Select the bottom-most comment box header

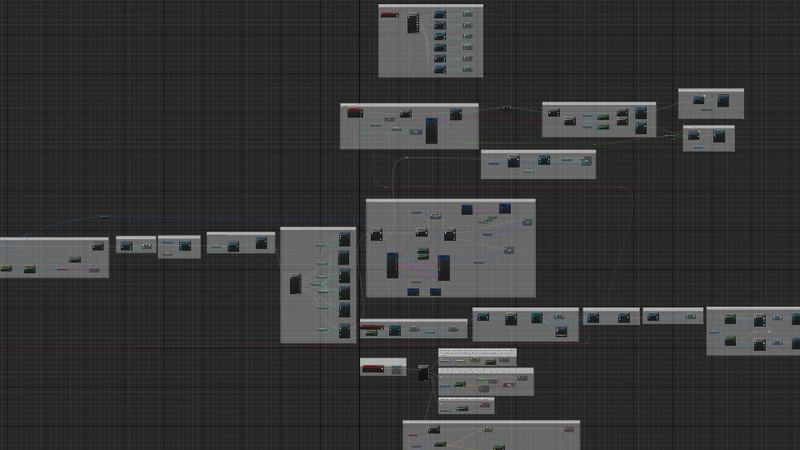coord(490,423)
